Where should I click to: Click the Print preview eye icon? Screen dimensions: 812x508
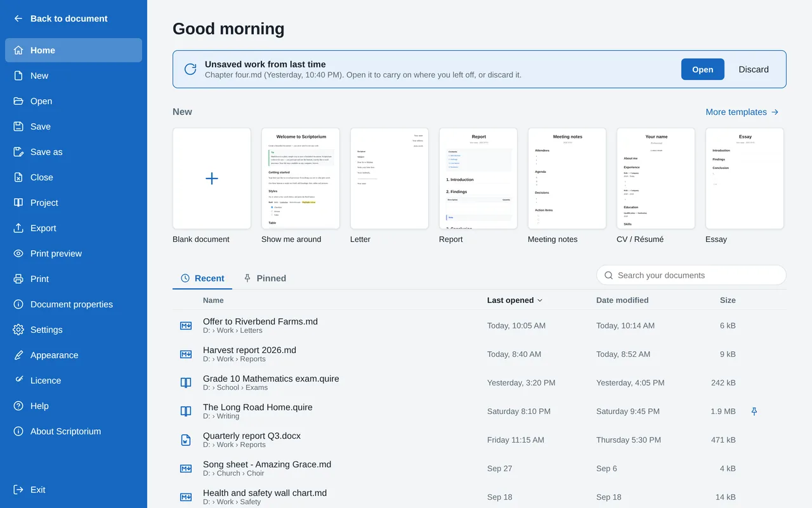(x=18, y=253)
